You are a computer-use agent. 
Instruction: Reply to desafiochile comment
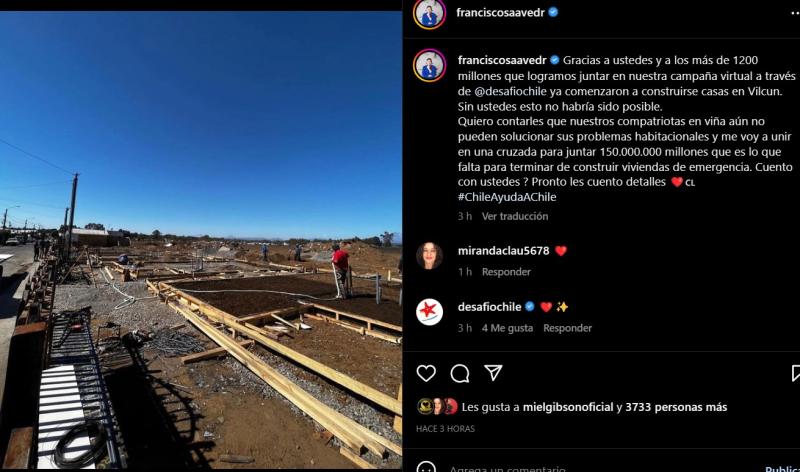567,328
